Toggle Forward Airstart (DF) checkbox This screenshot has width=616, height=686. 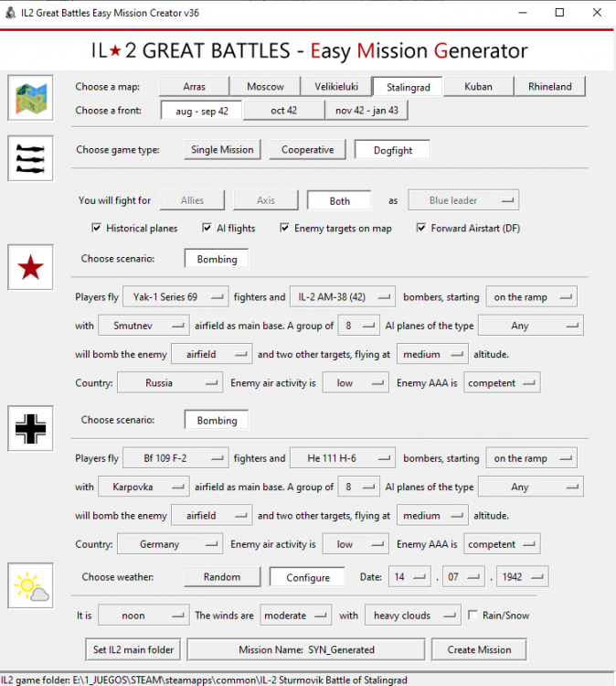421,228
